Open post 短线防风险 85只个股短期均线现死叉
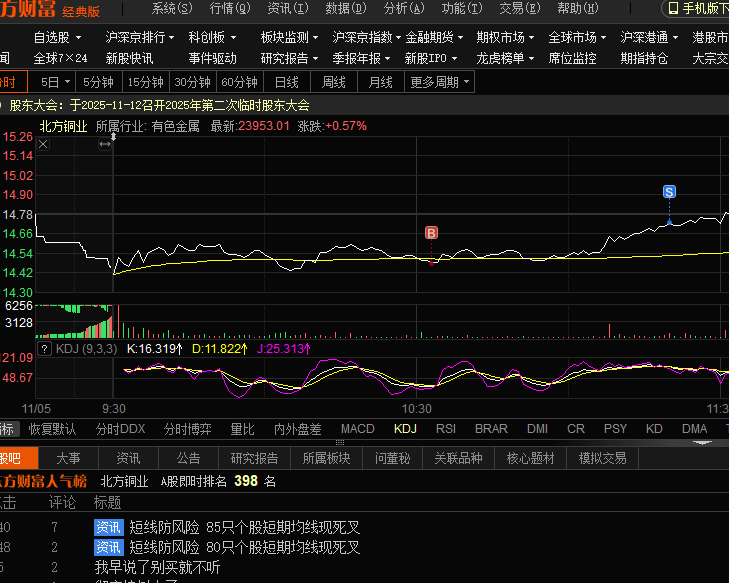729x583 pixels. [x=245, y=527]
